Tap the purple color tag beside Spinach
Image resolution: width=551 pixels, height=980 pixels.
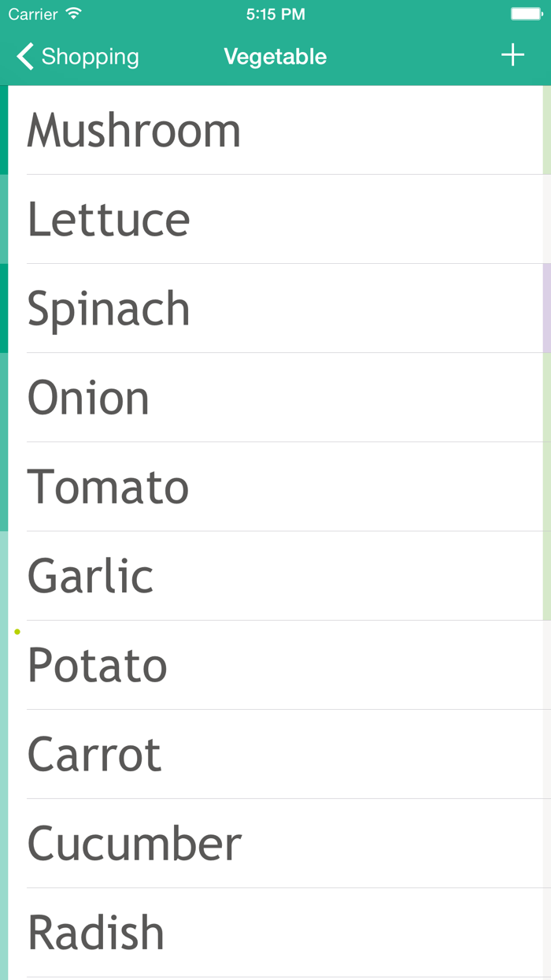click(546, 308)
